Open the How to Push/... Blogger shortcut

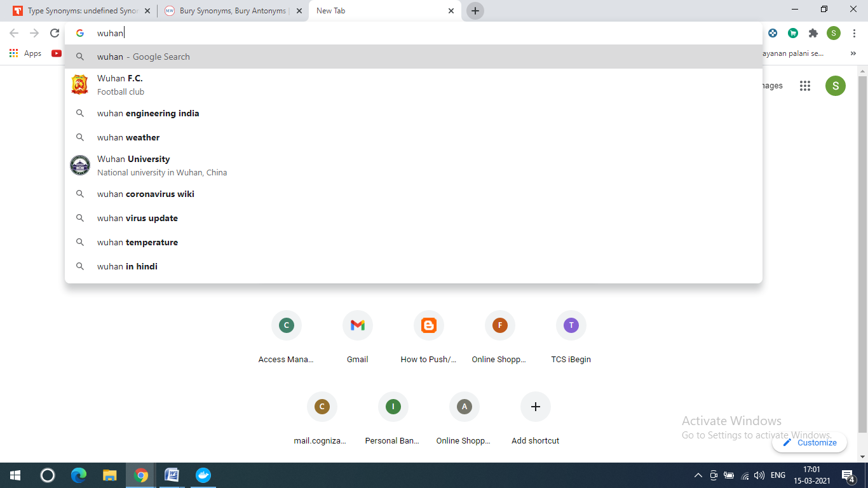[429, 337]
